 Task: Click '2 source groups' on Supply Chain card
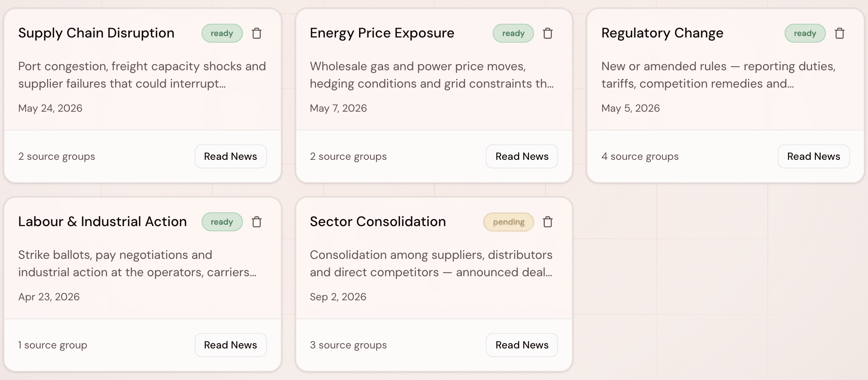point(57,157)
